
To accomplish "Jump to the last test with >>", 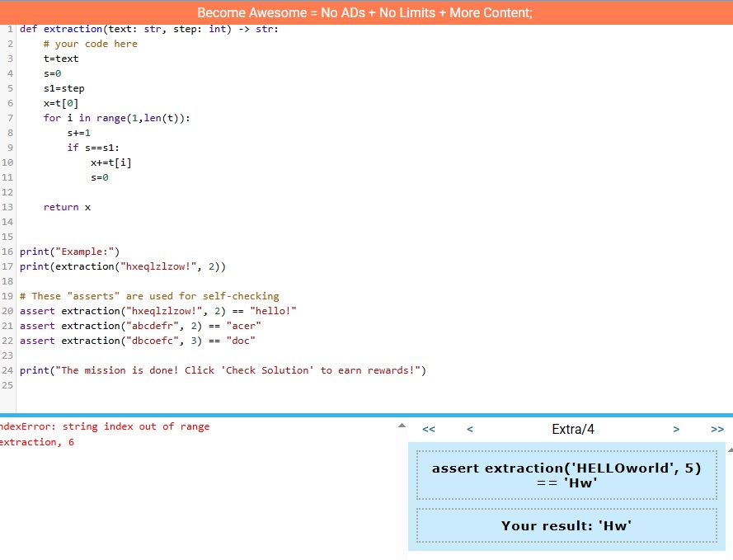I will pyautogui.click(x=717, y=430).
